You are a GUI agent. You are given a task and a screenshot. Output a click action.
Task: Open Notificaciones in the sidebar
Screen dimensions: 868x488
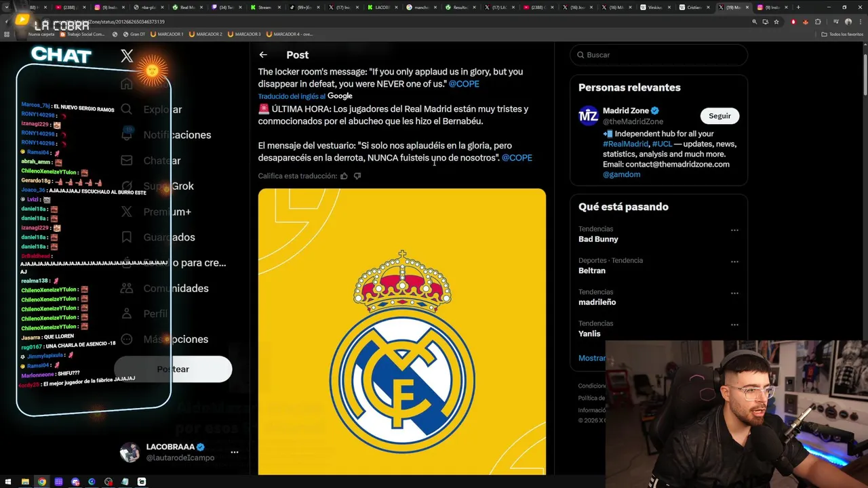165,135
